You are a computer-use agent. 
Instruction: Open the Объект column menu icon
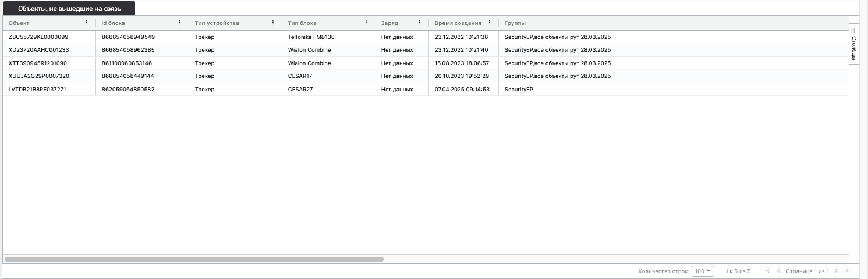[87, 23]
